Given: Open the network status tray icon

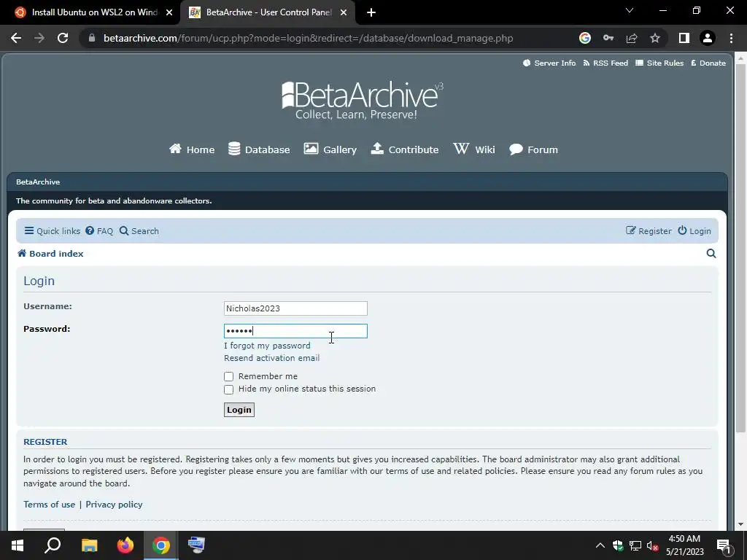Looking at the screenshot, I should point(635,545).
